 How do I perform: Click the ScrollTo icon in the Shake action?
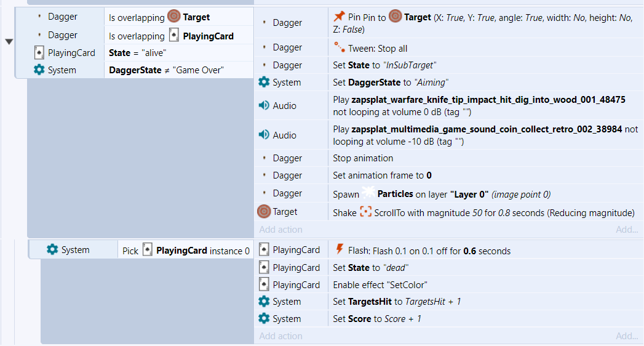coord(365,212)
